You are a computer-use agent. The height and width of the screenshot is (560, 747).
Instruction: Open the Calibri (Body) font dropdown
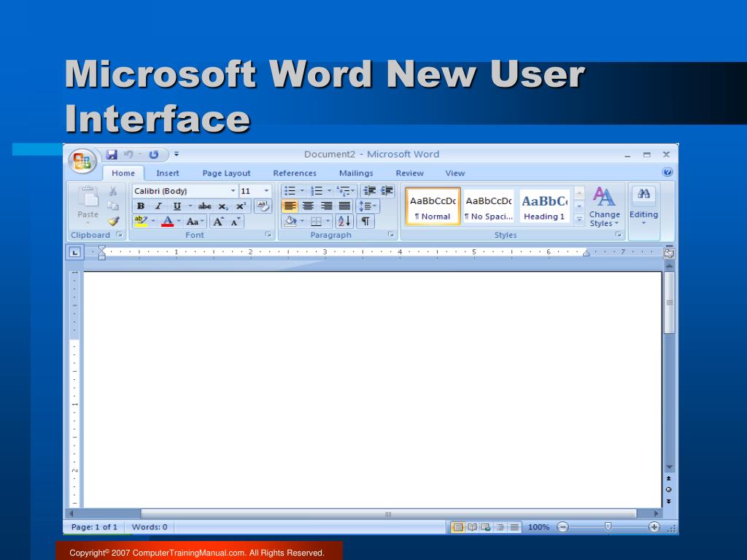[x=233, y=191]
